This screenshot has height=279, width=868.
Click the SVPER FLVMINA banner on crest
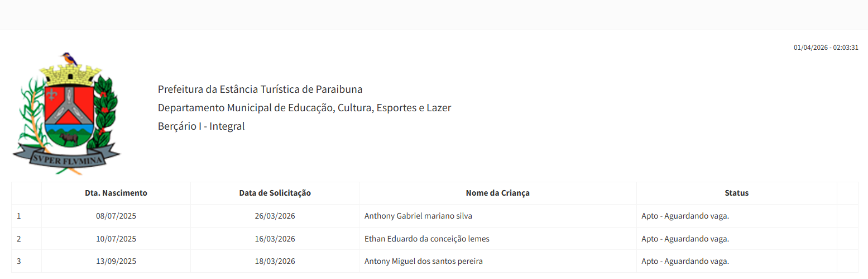pos(66,158)
